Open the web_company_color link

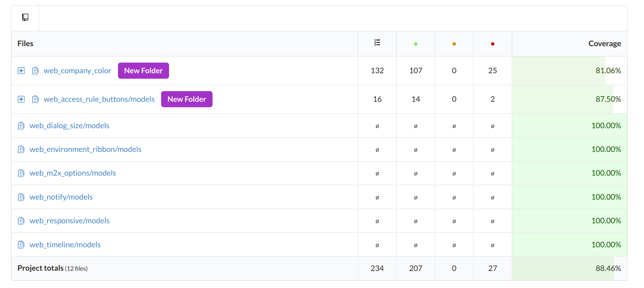click(77, 71)
